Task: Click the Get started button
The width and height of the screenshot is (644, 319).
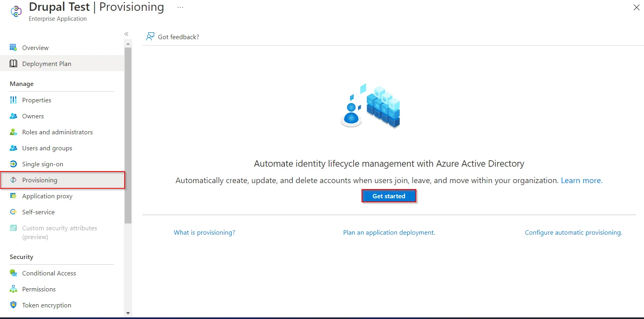Action: click(x=389, y=196)
